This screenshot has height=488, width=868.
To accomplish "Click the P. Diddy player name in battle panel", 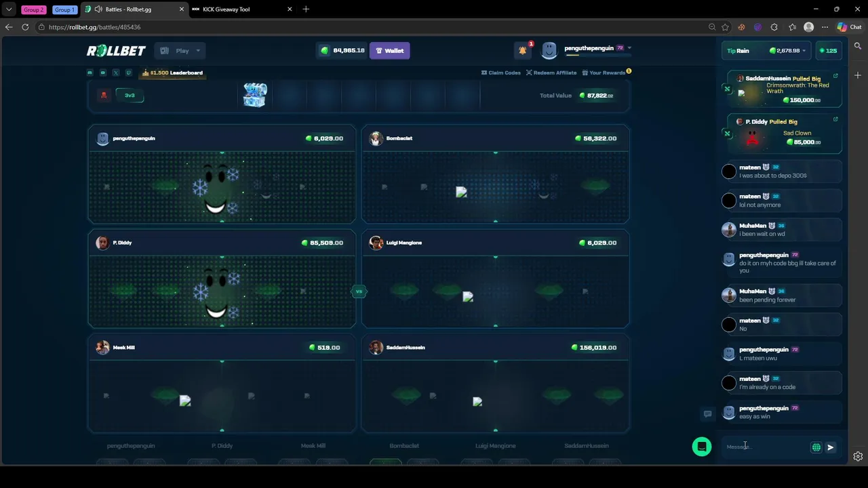I will point(122,243).
